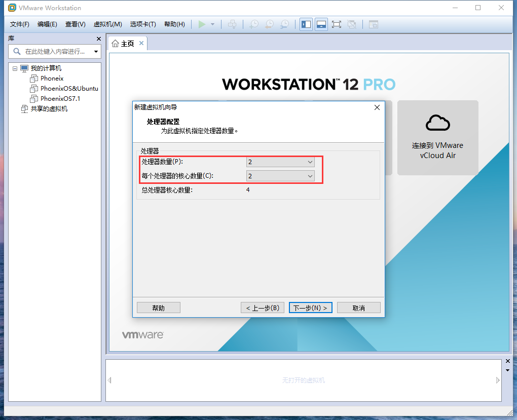Open the 查看(V) menu
517x420 pixels.
(x=75, y=24)
